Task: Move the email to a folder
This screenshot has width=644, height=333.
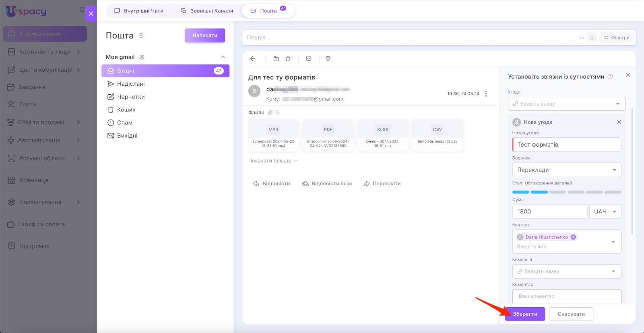Action: [x=276, y=59]
